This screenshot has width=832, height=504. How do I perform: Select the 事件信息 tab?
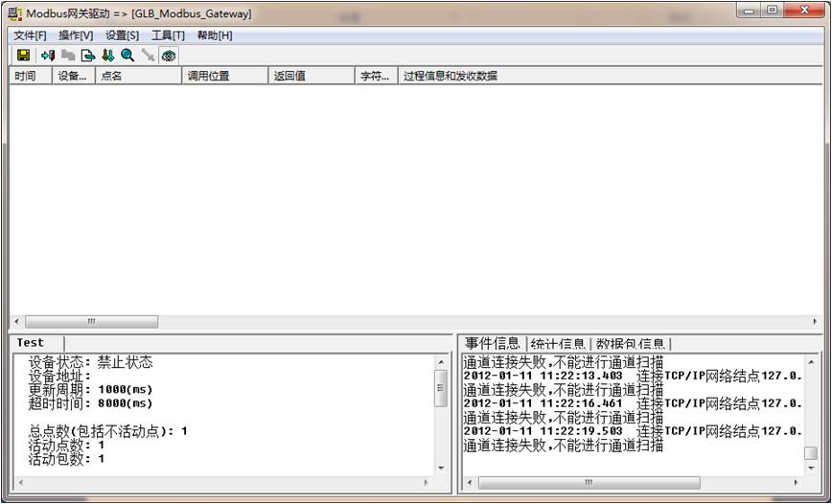coord(493,343)
